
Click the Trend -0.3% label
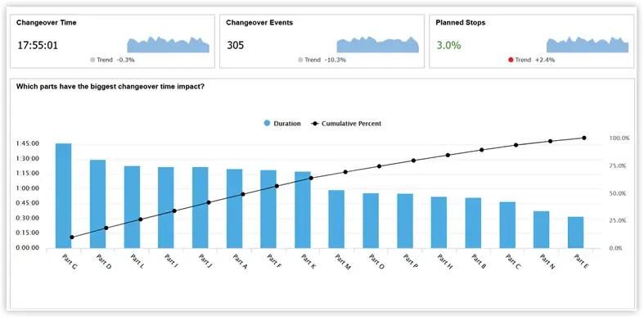point(115,60)
